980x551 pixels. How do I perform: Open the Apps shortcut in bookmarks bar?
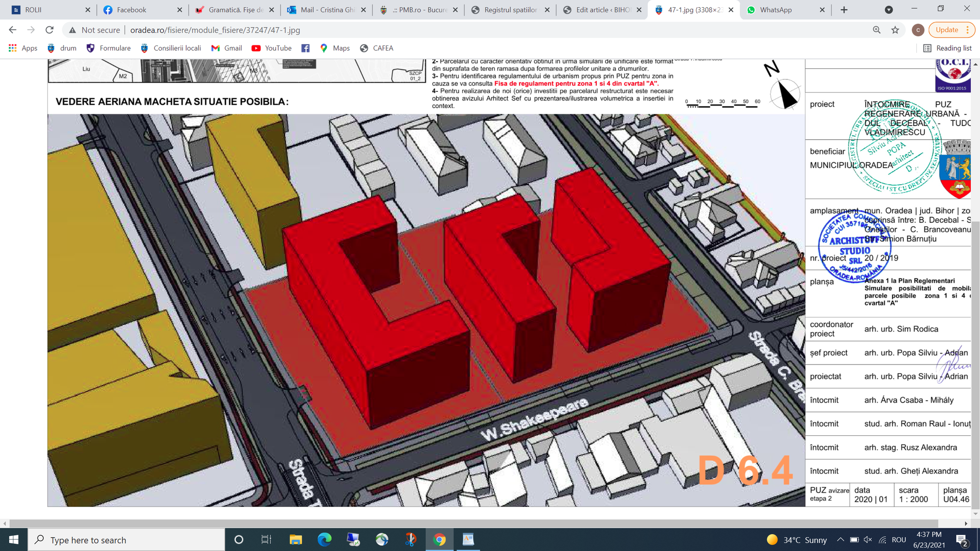click(x=23, y=48)
